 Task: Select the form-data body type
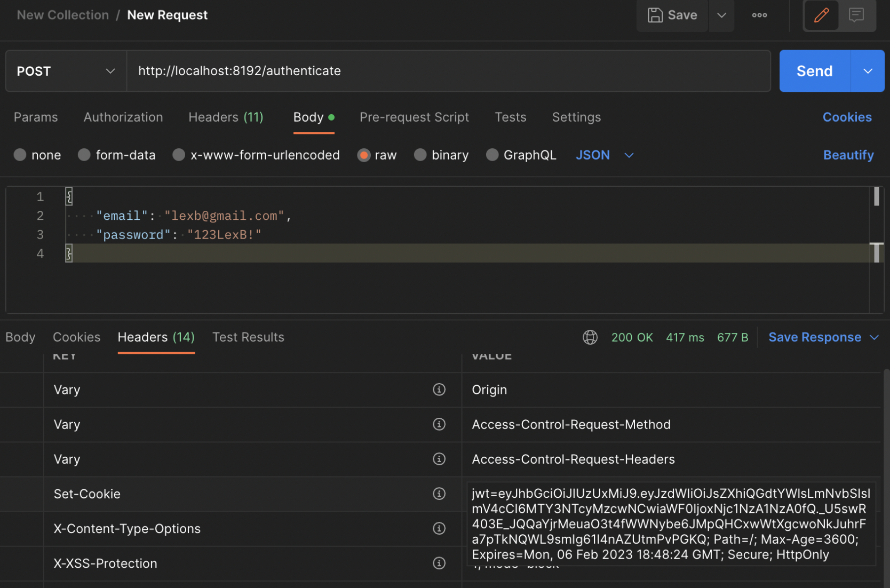(x=84, y=155)
